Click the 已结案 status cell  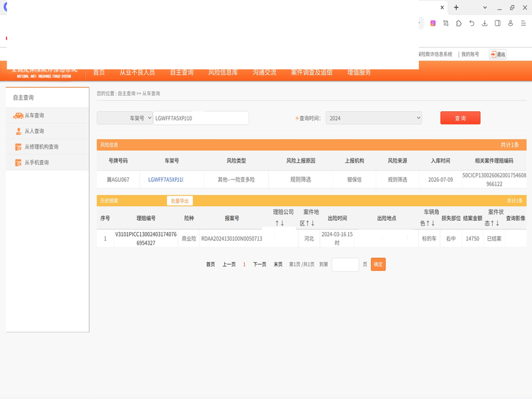[x=494, y=239]
